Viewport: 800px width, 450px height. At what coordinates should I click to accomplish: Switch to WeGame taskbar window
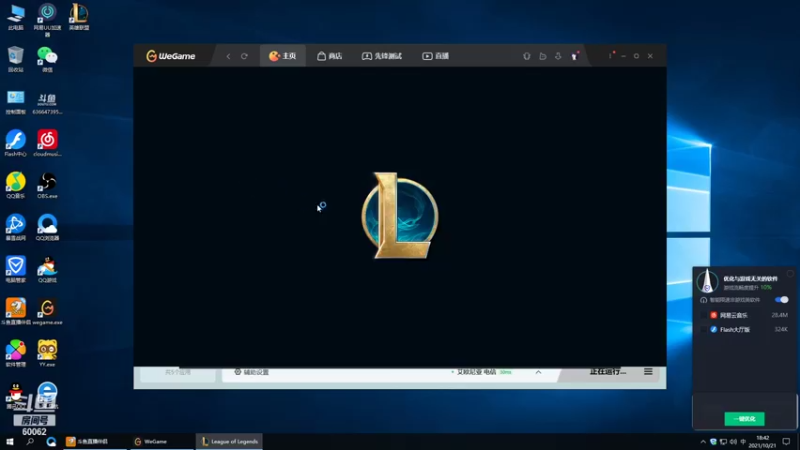coord(161,442)
